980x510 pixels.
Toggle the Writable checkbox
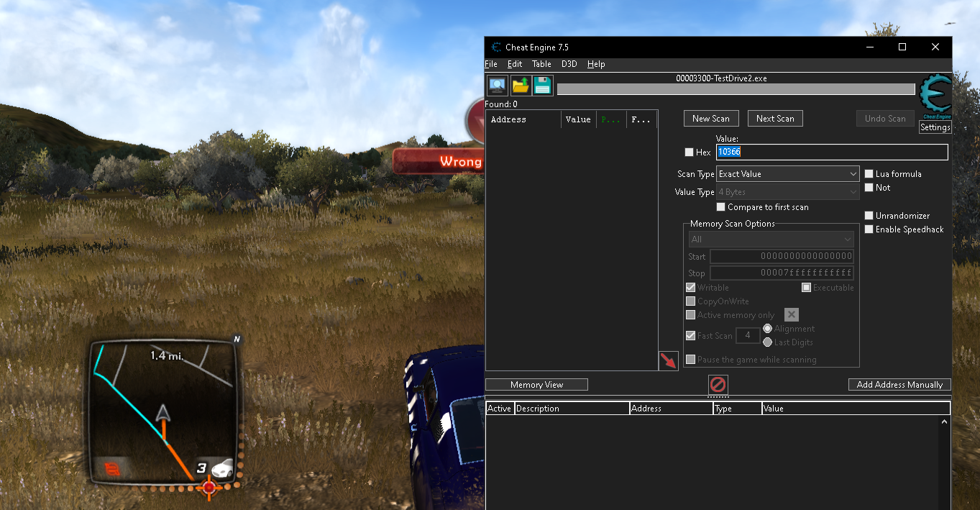pyautogui.click(x=691, y=288)
